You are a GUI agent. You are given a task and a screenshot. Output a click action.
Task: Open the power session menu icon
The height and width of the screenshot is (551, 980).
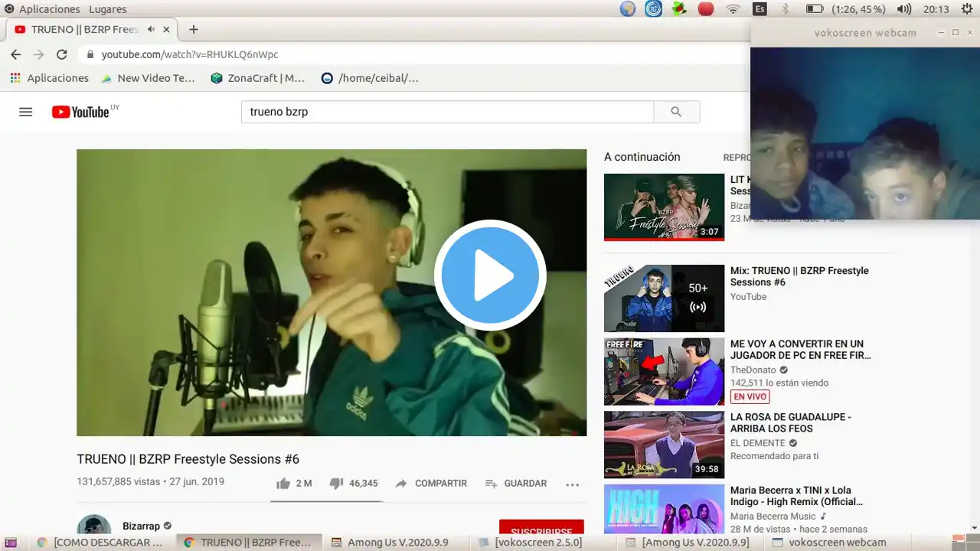click(967, 9)
